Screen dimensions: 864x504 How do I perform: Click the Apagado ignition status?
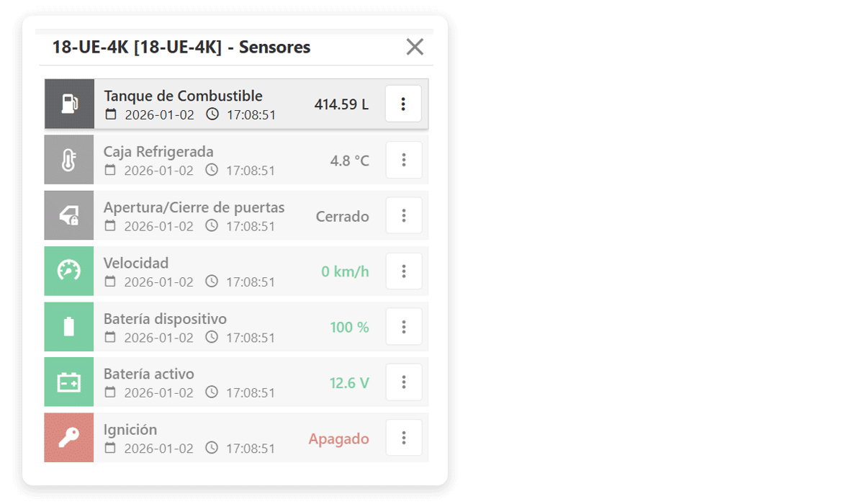click(x=338, y=438)
